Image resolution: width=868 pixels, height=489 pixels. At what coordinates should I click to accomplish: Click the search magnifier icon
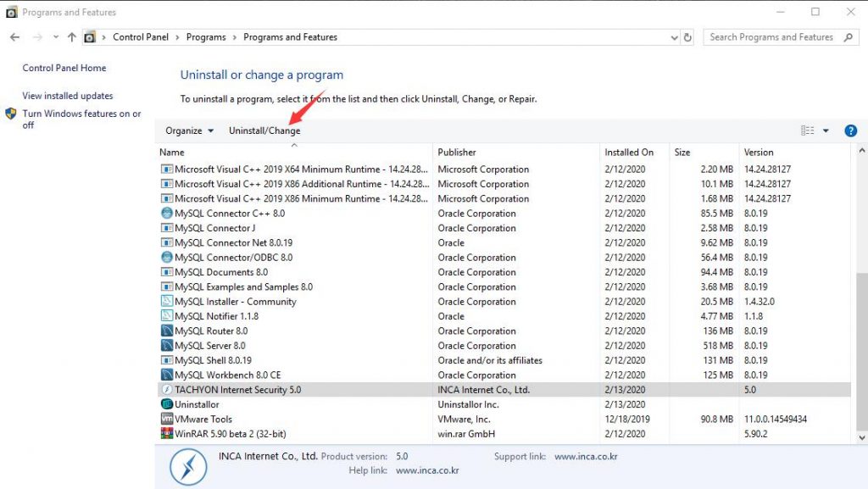pos(849,37)
